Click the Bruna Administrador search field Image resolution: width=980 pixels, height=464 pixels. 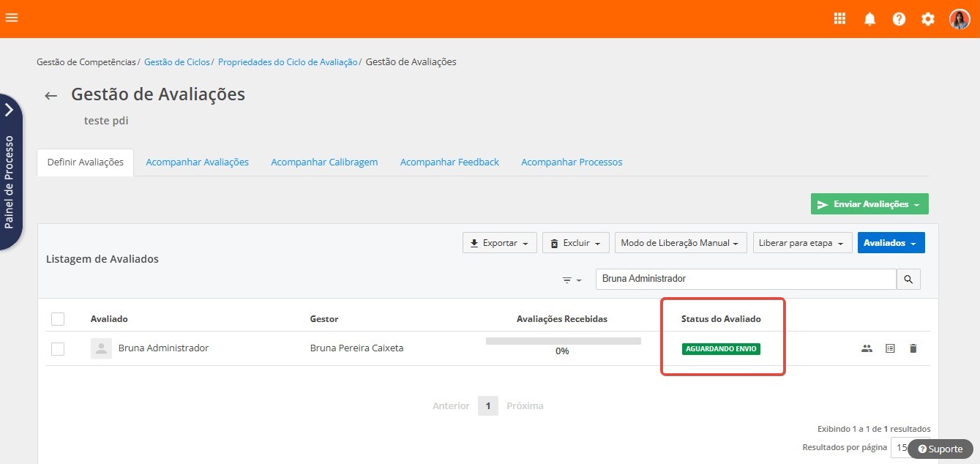tap(745, 279)
